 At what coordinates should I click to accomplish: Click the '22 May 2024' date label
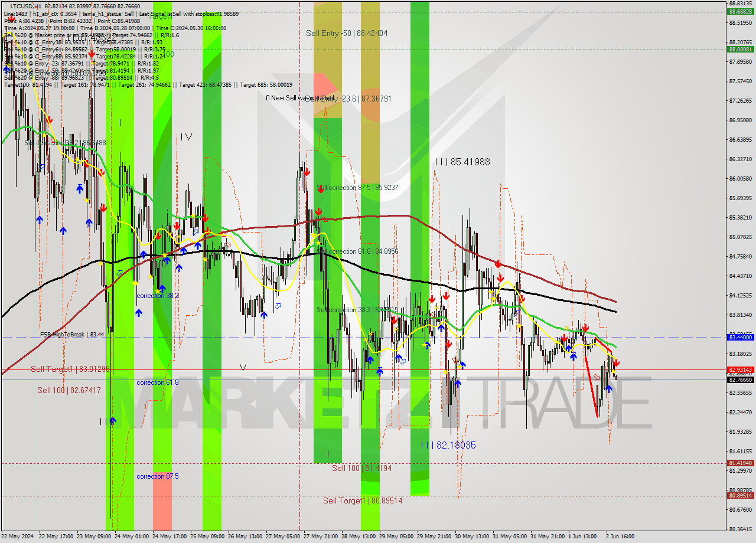coord(18,537)
